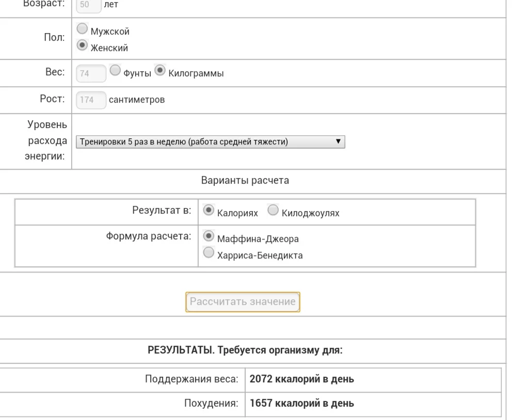
Task: Set result units to Килоджоулях
Action: (x=273, y=211)
